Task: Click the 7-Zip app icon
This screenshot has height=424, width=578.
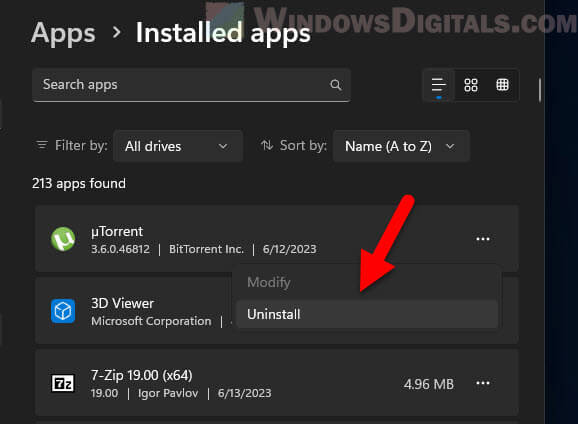Action: pyautogui.click(x=63, y=383)
